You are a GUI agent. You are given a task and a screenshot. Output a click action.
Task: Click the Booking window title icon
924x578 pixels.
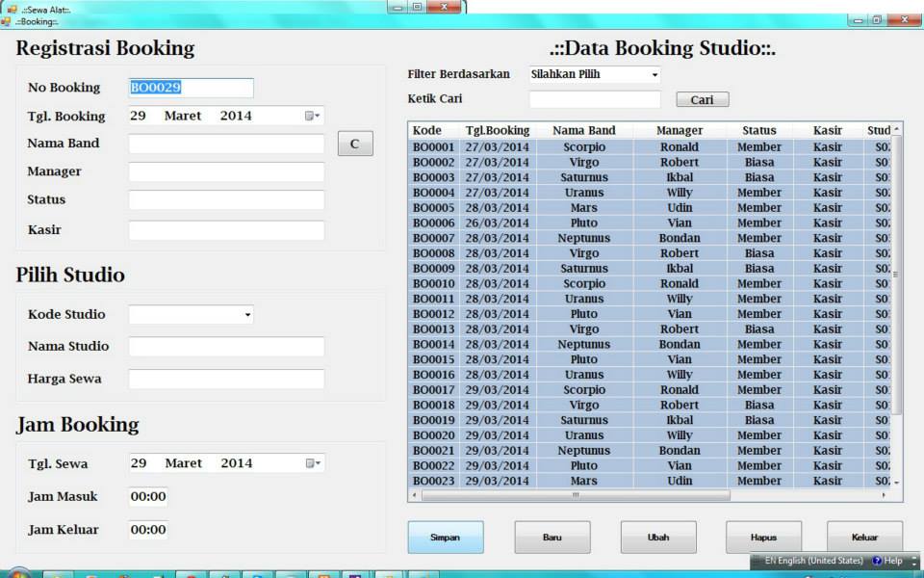pyautogui.click(x=6, y=22)
